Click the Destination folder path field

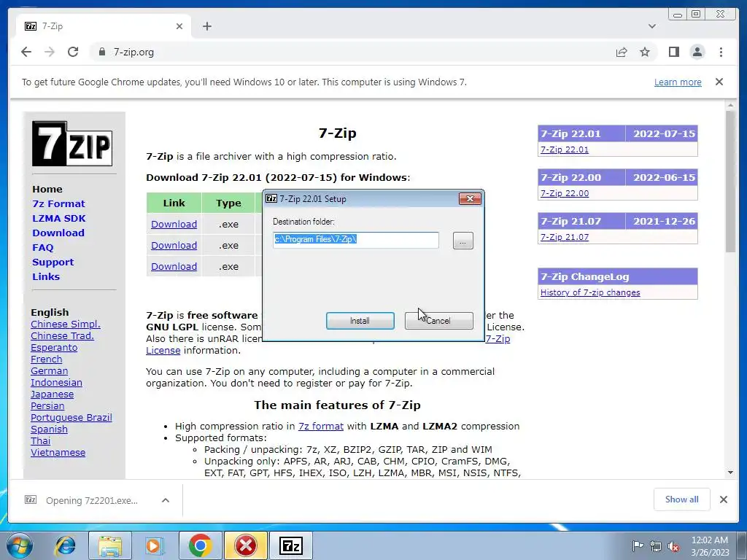(x=356, y=240)
